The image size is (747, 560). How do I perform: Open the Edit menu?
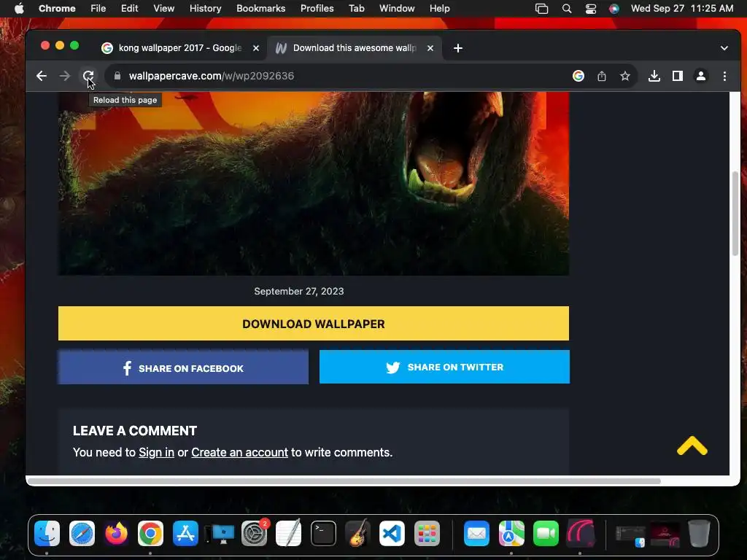(129, 8)
